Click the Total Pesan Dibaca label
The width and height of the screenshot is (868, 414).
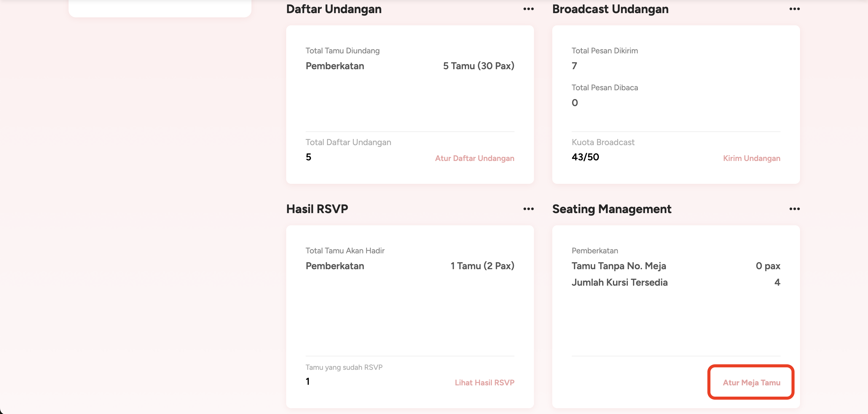[604, 88]
